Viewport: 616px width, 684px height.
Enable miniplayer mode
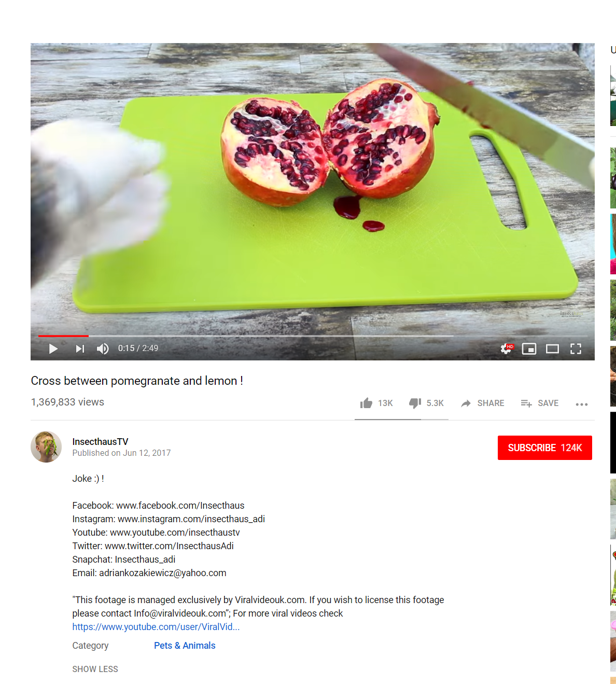point(529,348)
